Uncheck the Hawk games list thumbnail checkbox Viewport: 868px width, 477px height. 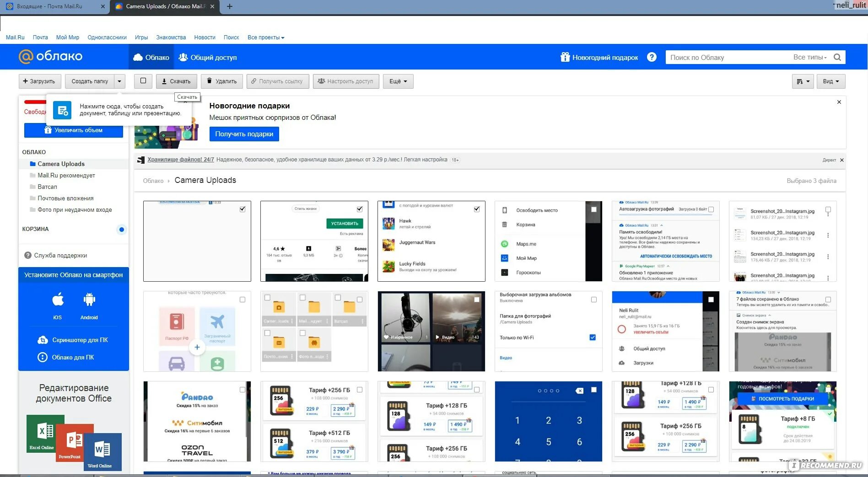tap(477, 209)
